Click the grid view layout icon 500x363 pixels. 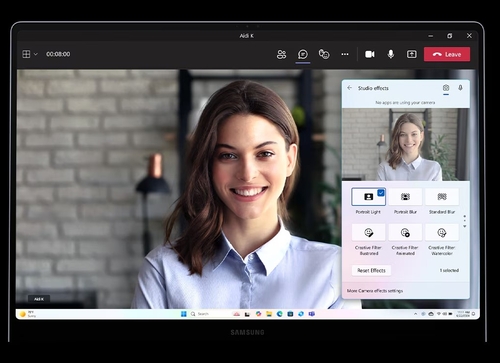click(x=26, y=54)
